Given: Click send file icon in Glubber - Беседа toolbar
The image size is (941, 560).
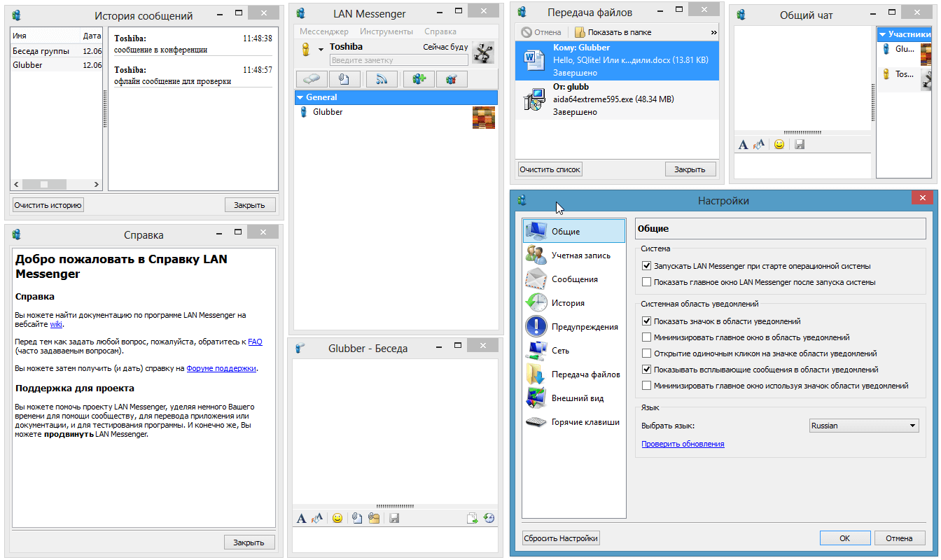Looking at the screenshot, I should pos(357,519).
